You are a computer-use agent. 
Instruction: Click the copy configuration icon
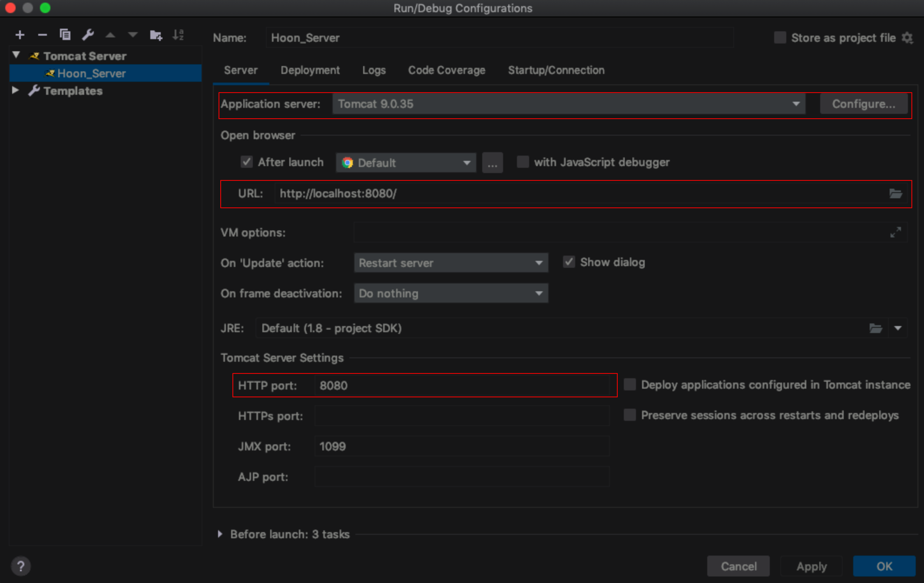pos(65,35)
